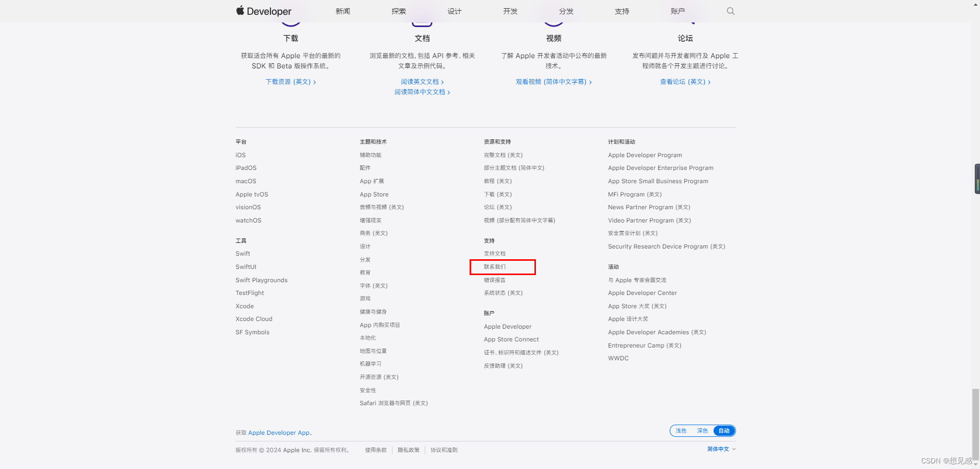Open the TestFlight link
This screenshot has width=980, height=469.
pos(250,293)
